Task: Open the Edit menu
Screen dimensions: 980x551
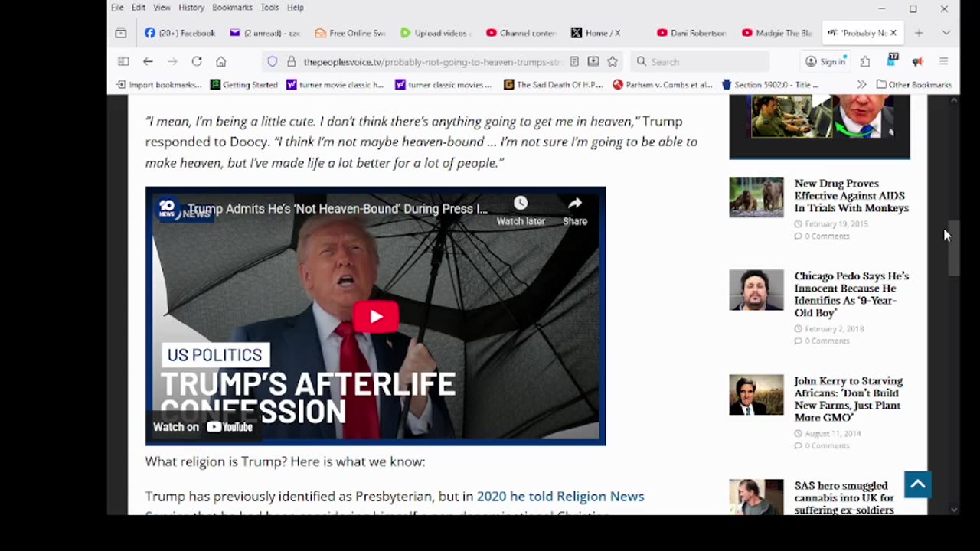Action: tap(138, 8)
